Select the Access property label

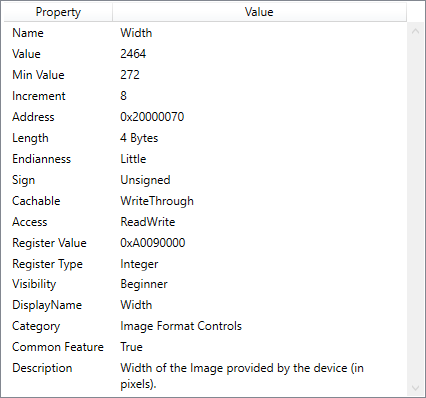click(30, 222)
